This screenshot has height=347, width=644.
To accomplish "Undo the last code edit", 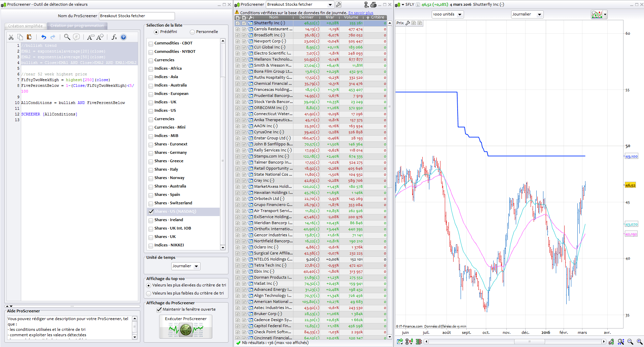I will (x=44, y=37).
